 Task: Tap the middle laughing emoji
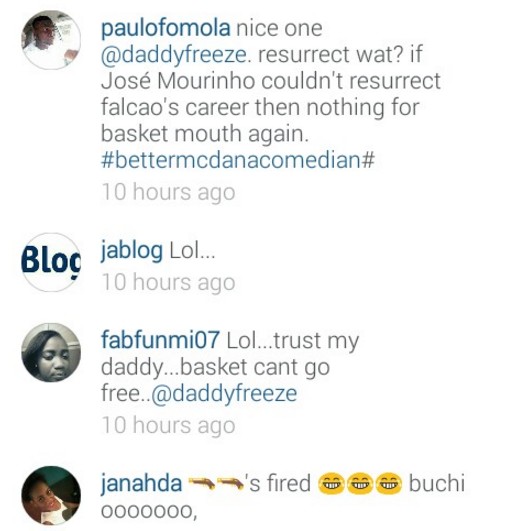click(x=360, y=484)
